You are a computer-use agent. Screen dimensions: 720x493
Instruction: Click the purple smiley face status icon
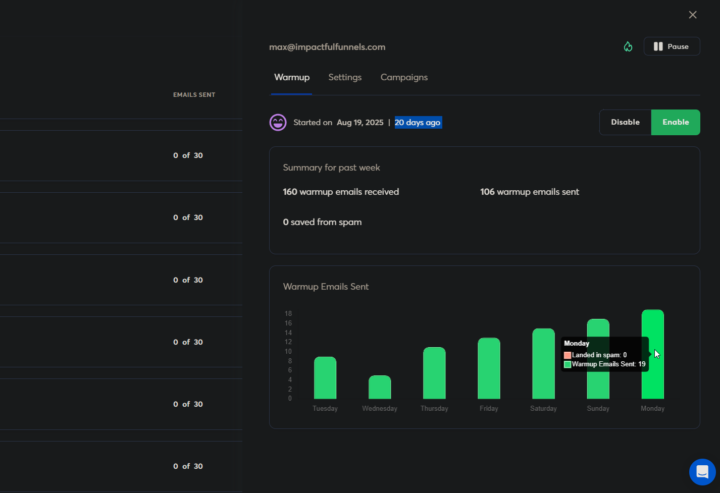(278, 122)
